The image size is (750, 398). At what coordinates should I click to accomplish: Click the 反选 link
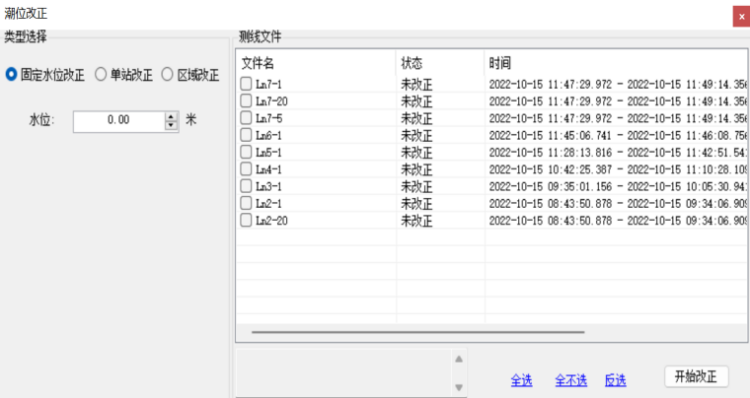616,380
